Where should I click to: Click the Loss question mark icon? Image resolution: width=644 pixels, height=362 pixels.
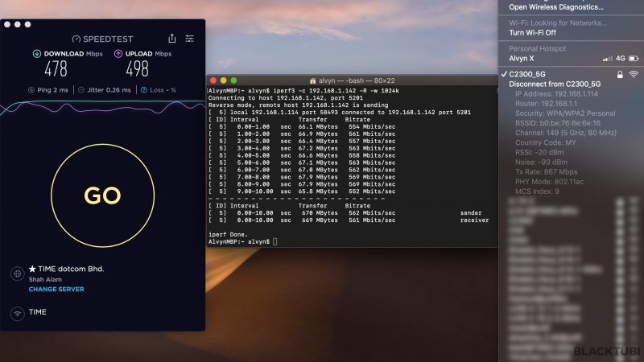click(144, 90)
